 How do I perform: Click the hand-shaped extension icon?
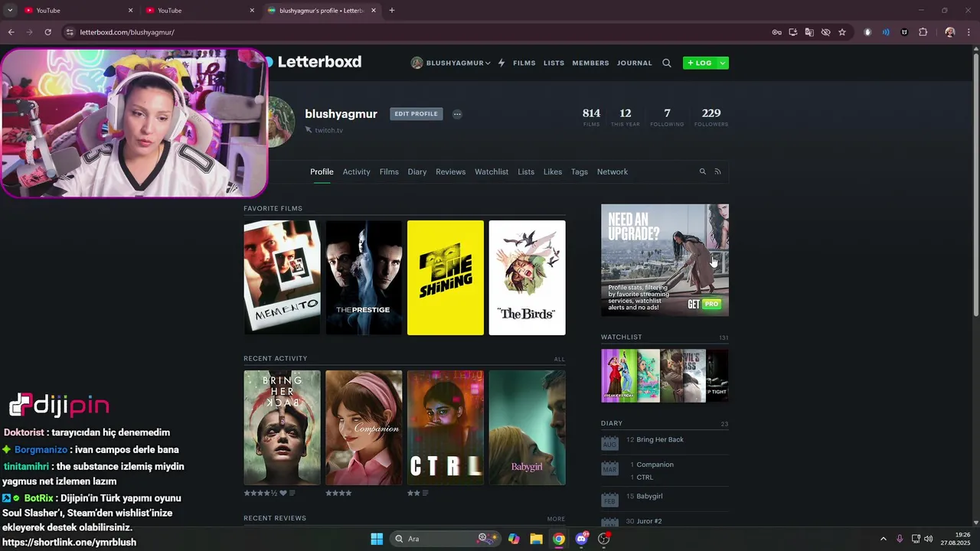(867, 32)
